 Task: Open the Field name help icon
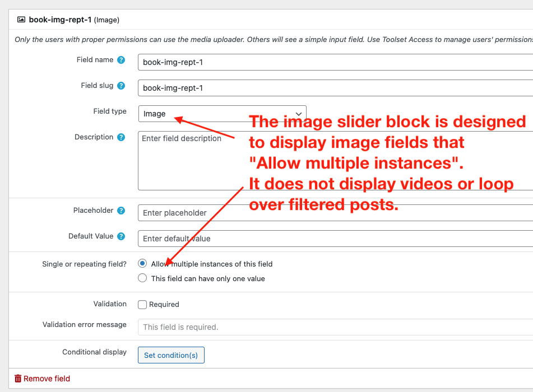point(121,60)
